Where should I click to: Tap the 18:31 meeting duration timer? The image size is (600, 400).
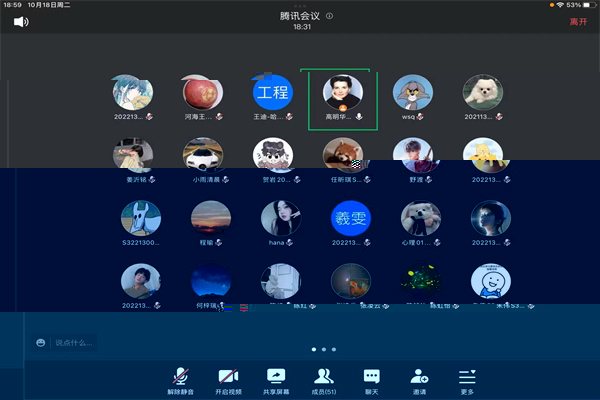tap(302, 27)
